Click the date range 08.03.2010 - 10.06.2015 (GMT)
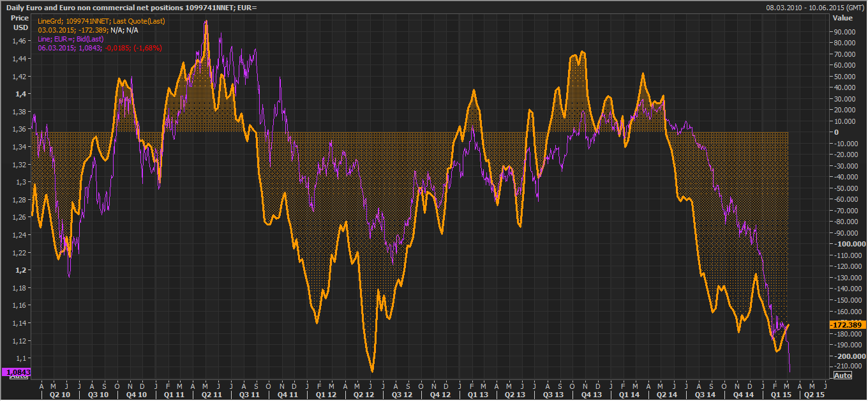This screenshot has height=401, width=868. pos(815,7)
